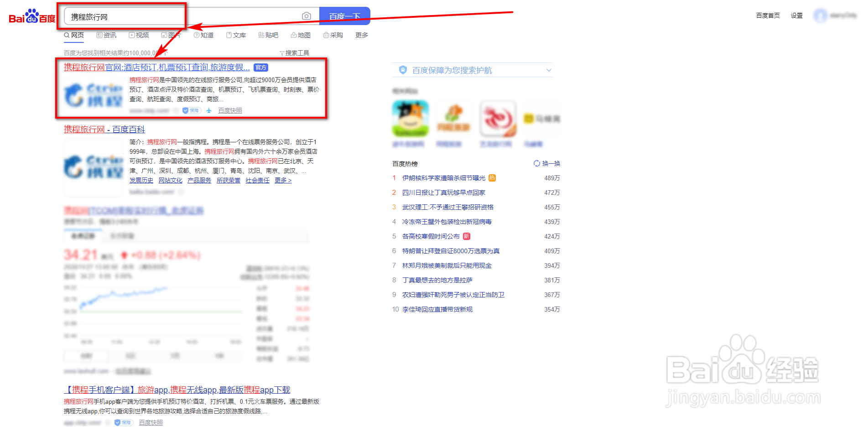Open 携程手机客户端 app download link
This screenshot has height=427, width=868.
pyautogui.click(x=177, y=390)
